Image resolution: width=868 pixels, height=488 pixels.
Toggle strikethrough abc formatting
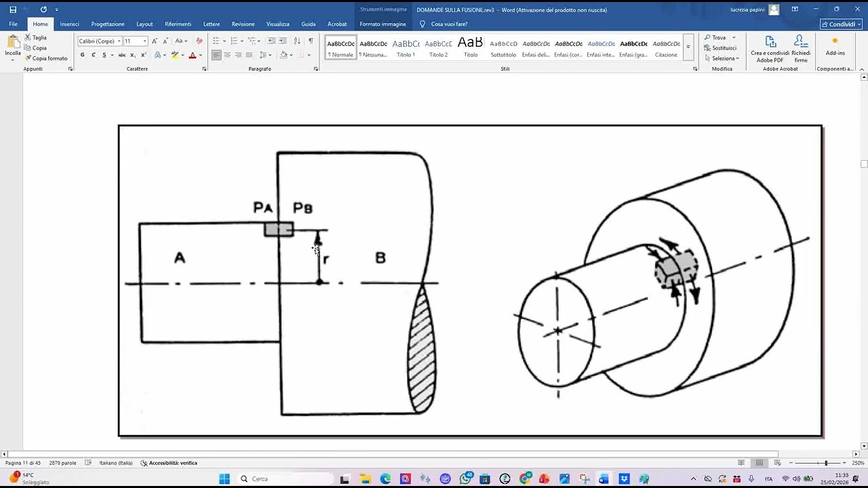(123, 55)
